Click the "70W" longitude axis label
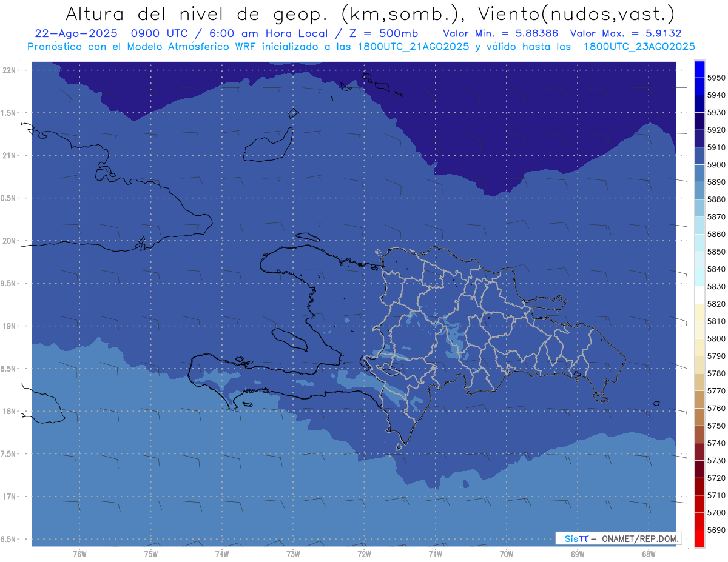 pos(507,554)
